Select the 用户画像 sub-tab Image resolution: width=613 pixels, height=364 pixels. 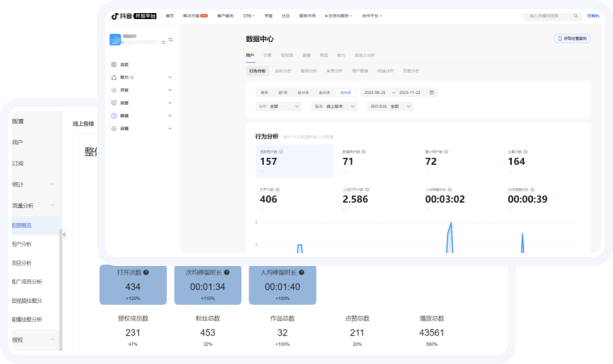click(x=360, y=71)
